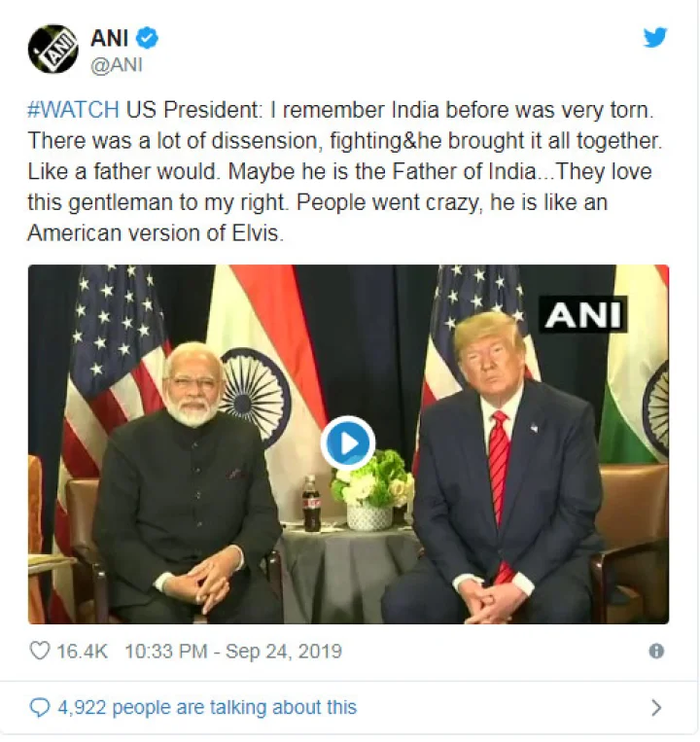Play the embedded tweet video
The width and height of the screenshot is (700, 742).
(x=348, y=443)
